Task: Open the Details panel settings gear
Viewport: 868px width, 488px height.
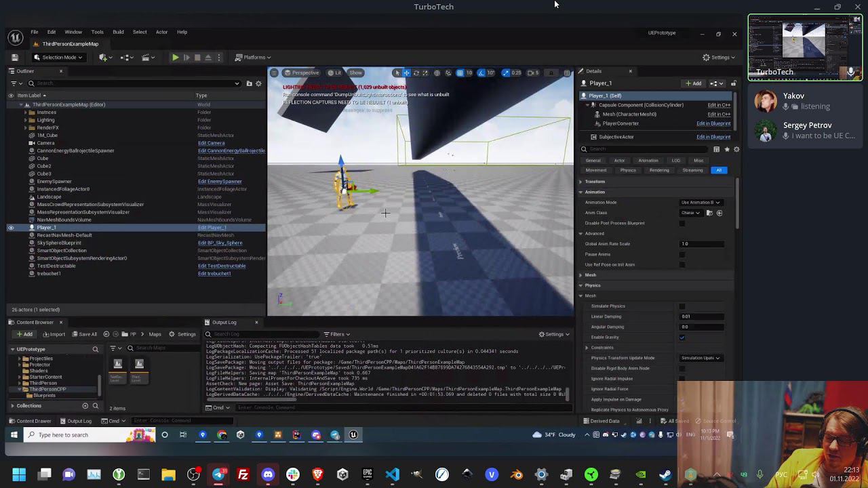Action: [x=736, y=149]
